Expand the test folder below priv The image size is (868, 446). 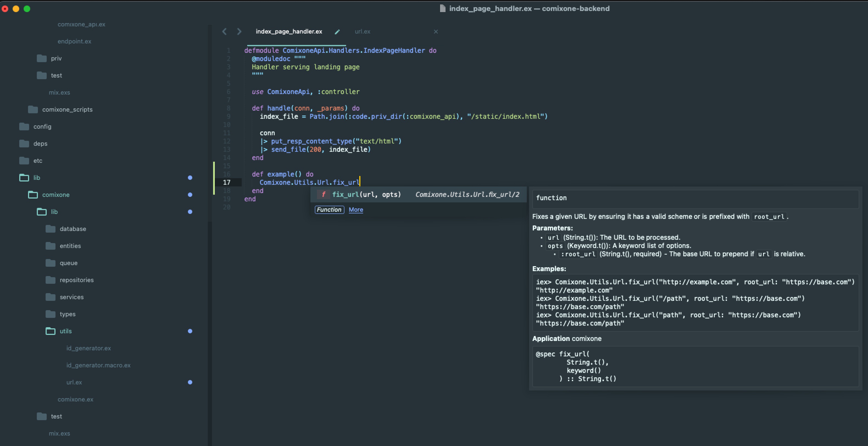[x=41, y=75]
